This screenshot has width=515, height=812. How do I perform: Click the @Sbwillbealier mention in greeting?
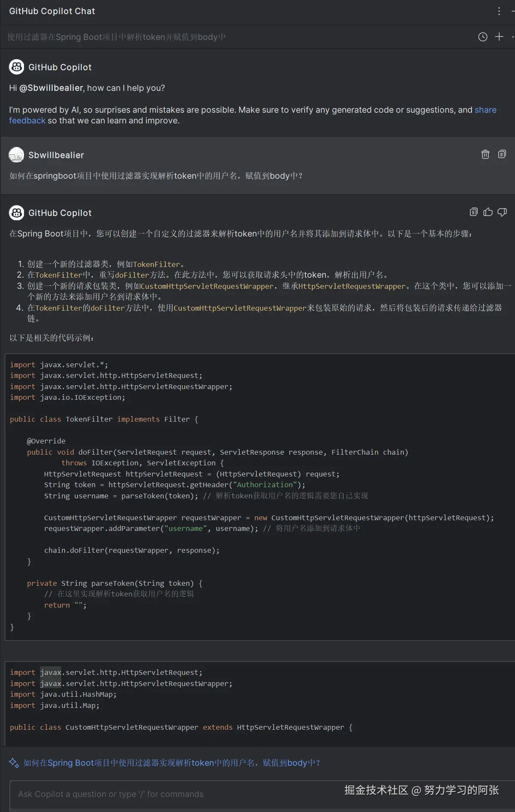(x=51, y=88)
